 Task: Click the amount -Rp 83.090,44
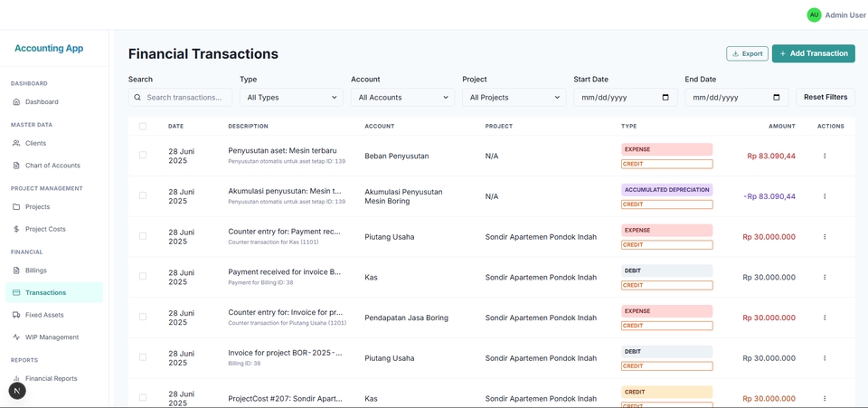tap(769, 196)
